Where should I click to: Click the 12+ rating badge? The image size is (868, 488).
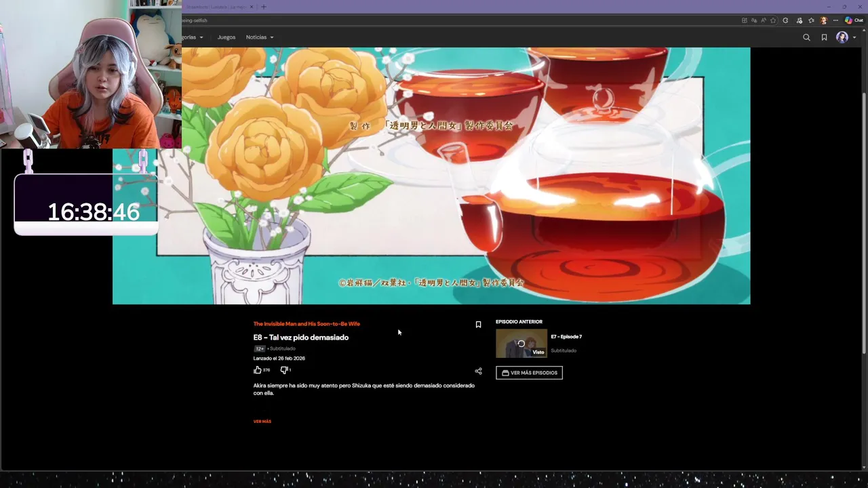259,348
